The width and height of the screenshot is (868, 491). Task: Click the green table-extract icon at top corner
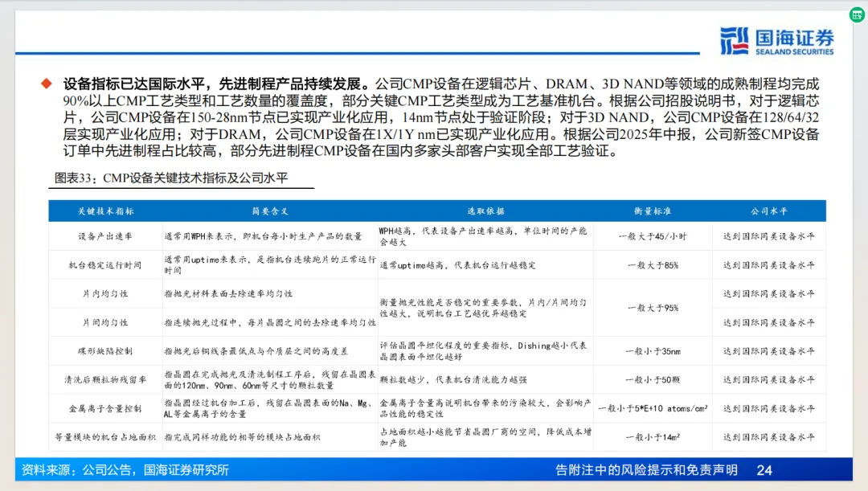click(857, 15)
